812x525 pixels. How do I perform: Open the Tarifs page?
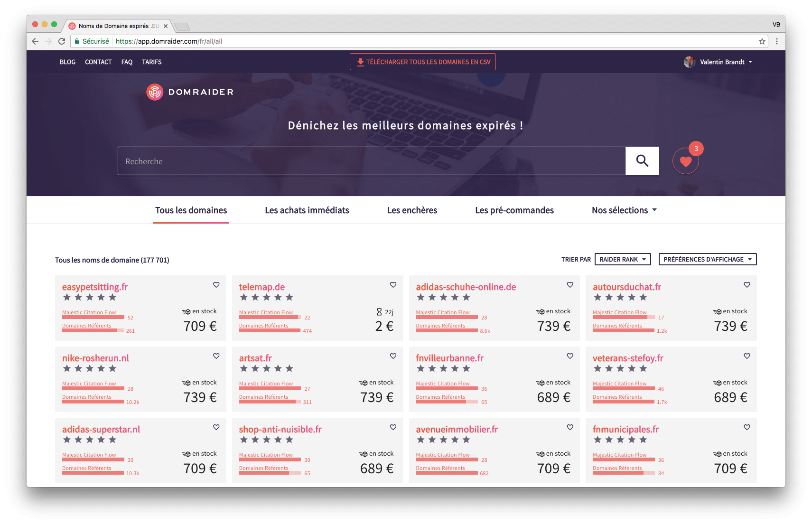[152, 62]
